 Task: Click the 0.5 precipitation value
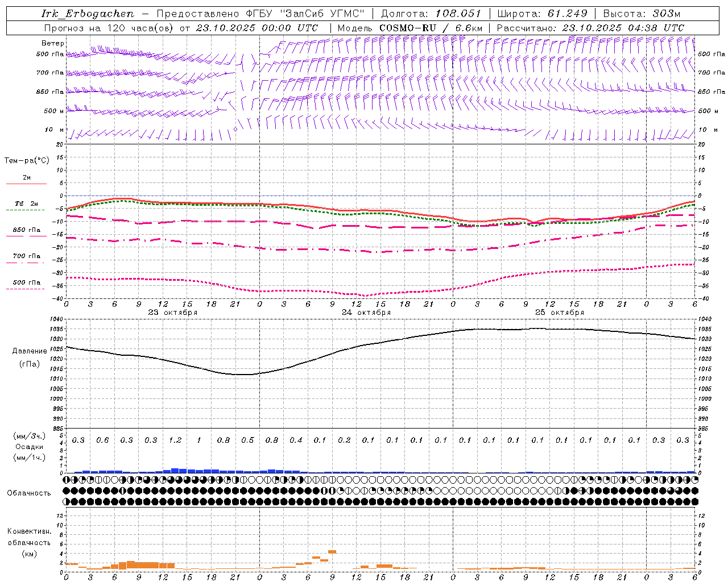pos(247,440)
